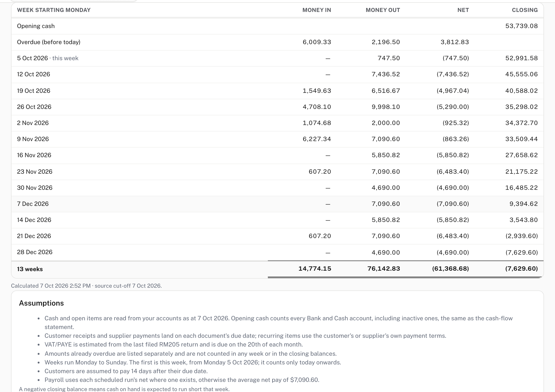Select closing balance 27,658.62
The image size is (555, 392).
(x=521, y=155)
